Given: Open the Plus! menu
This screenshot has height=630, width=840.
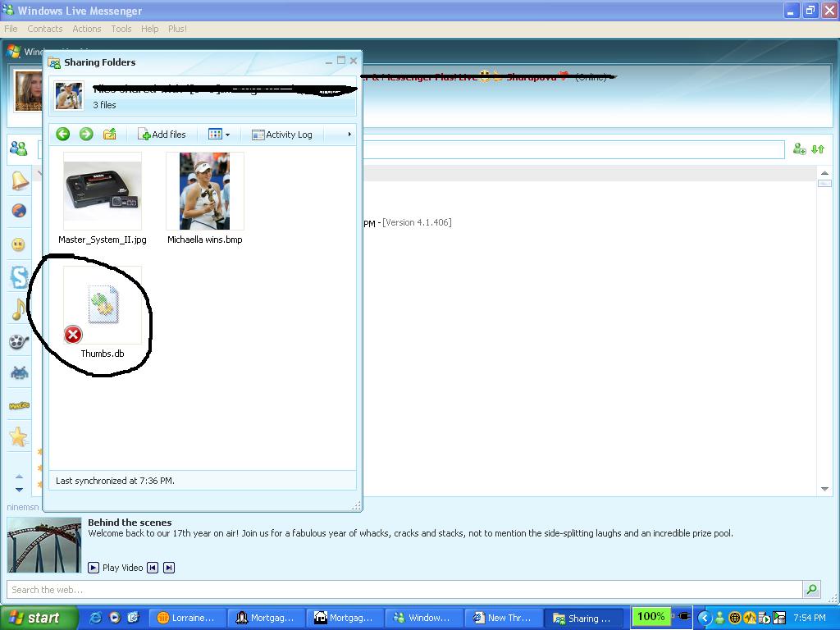Looking at the screenshot, I should click(177, 29).
